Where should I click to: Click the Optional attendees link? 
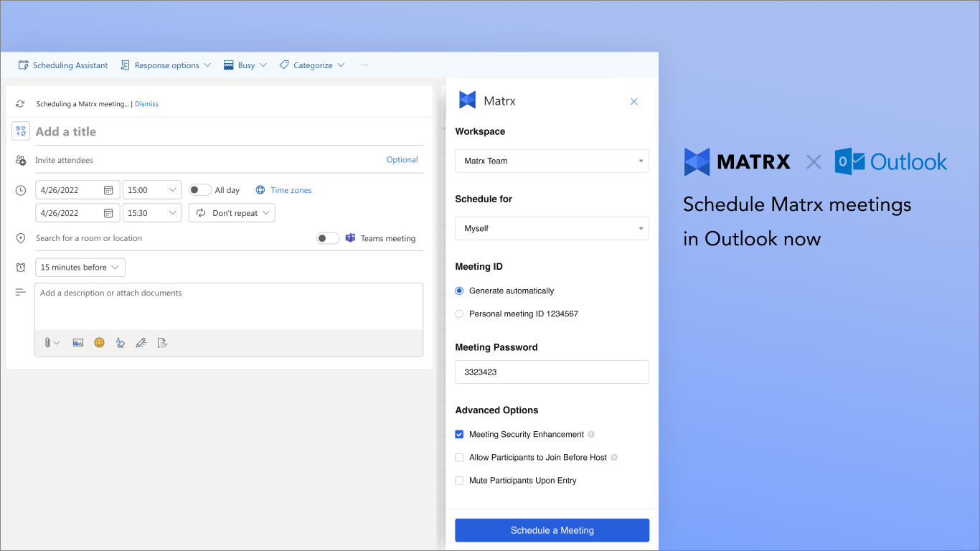pos(402,160)
